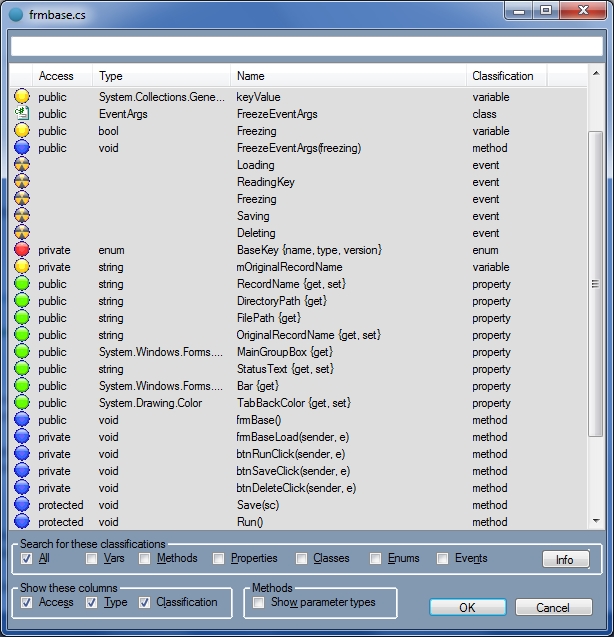This screenshot has width=614, height=637.
Task: Click the event icon next to Deleting
Action: tap(22, 233)
